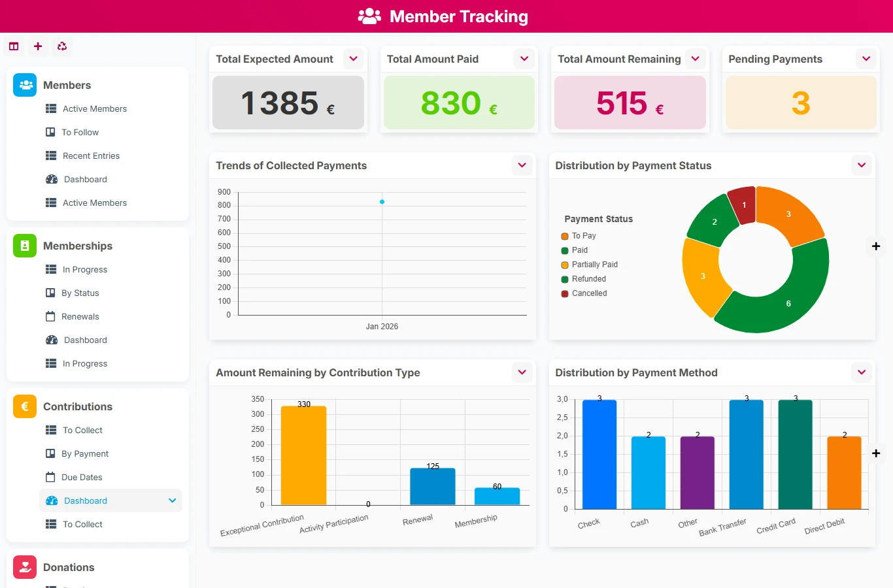893x588 pixels.
Task: Click the Renewal bar showing 125
Action: click(x=433, y=486)
